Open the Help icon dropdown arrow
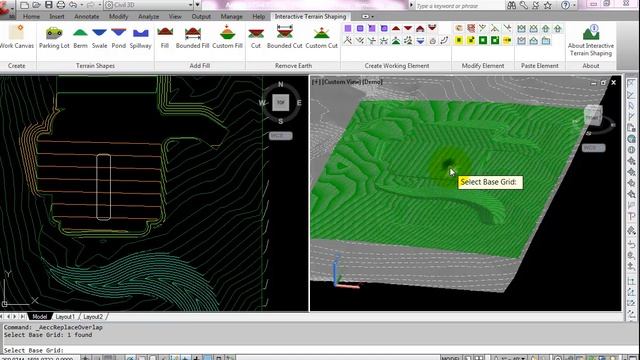This screenshot has height=360, width=640. [x=573, y=5]
